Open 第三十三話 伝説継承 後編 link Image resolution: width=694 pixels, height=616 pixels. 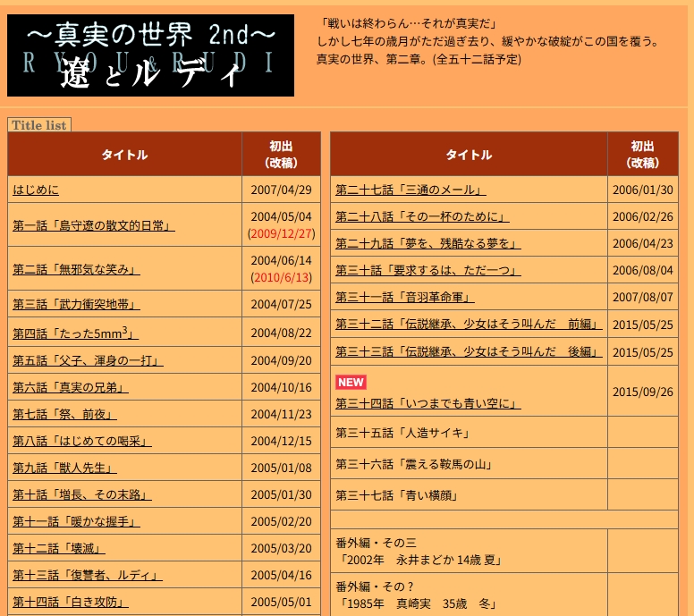point(469,351)
